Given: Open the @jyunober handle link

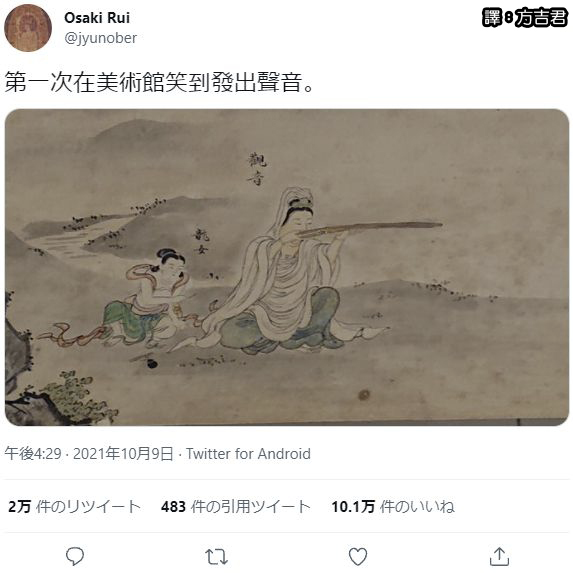Looking at the screenshot, I should click(x=100, y=38).
